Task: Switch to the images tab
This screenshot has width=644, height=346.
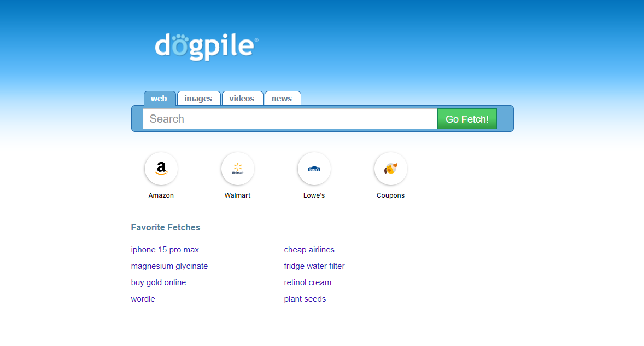Action: click(198, 99)
